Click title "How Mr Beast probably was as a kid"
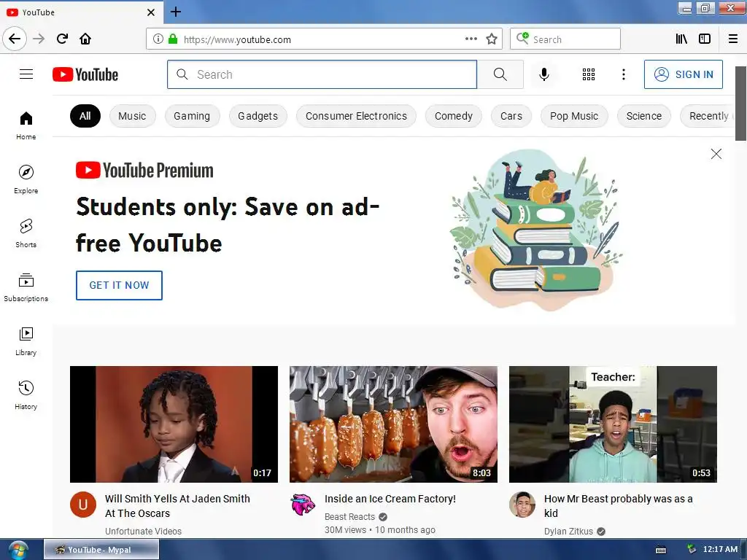 [x=619, y=506]
